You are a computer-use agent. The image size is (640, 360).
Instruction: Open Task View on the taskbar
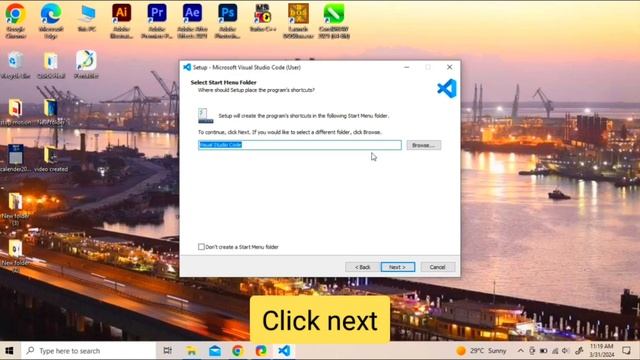(167, 351)
